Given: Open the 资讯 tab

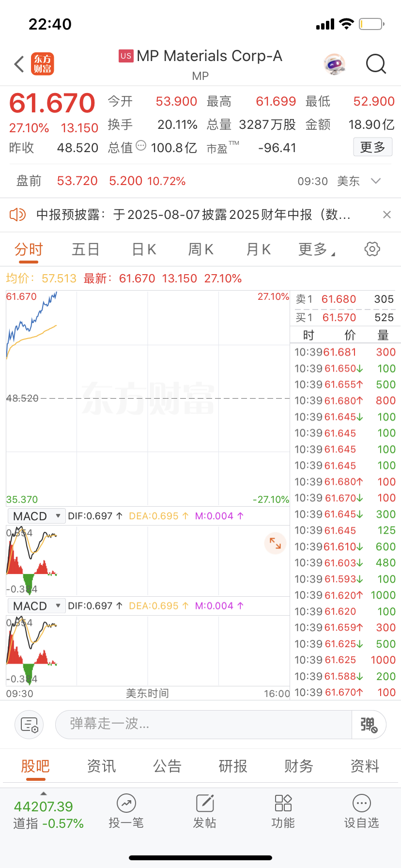Looking at the screenshot, I should pyautogui.click(x=101, y=766).
